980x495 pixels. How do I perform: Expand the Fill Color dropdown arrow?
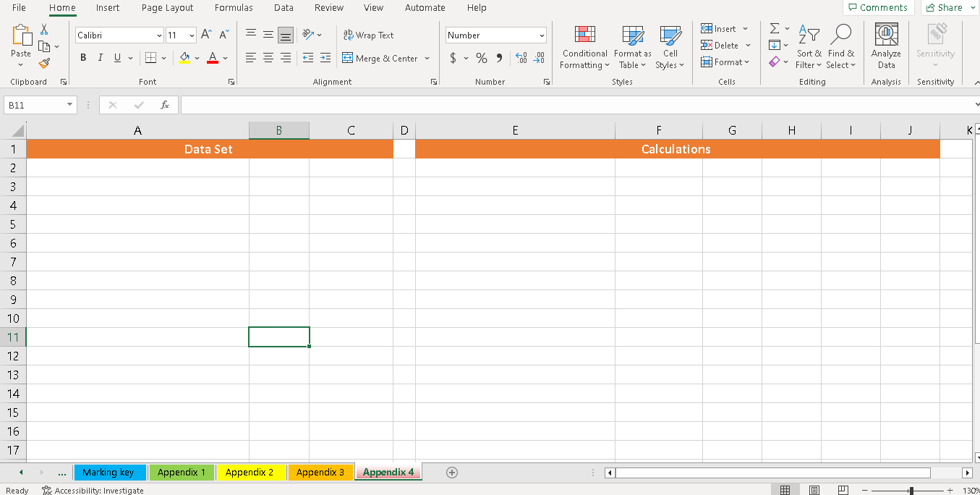coord(197,58)
